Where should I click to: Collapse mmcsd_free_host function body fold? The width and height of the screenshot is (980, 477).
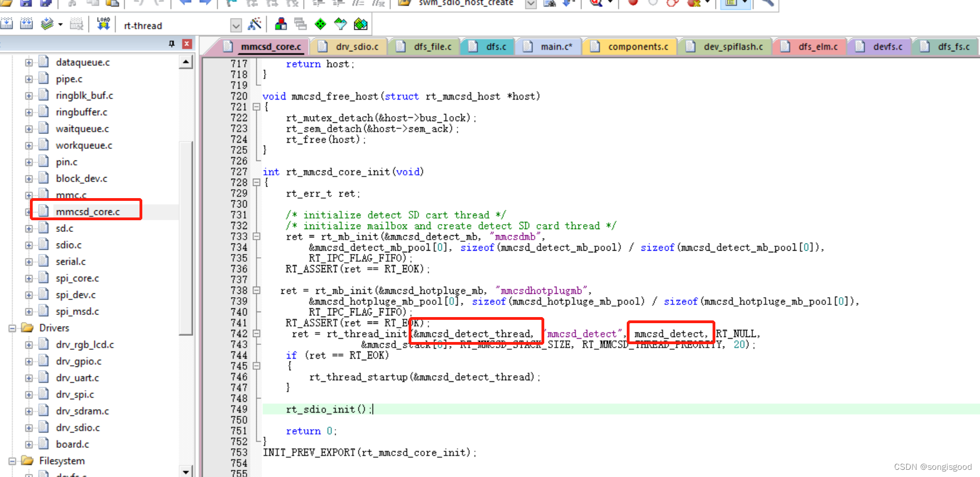(x=256, y=107)
